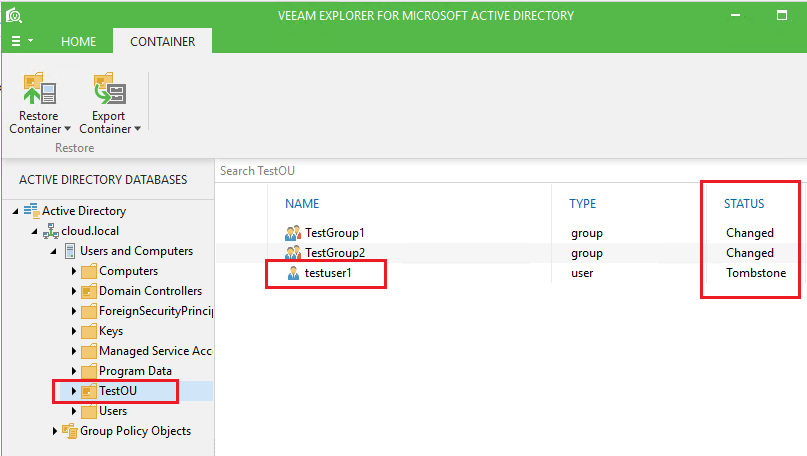Sort by the STATUS column header
The width and height of the screenshot is (807, 456).
click(x=744, y=204)
